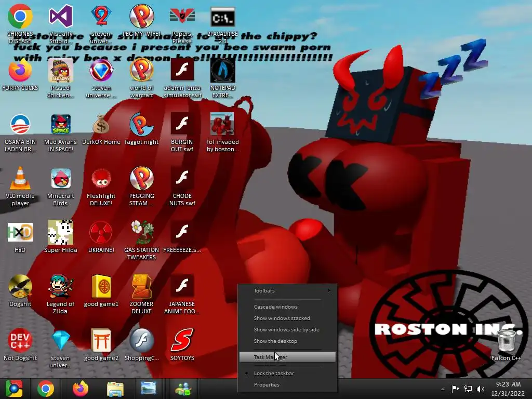Open the DarkOK Home money bag icon

click(101, 129)
